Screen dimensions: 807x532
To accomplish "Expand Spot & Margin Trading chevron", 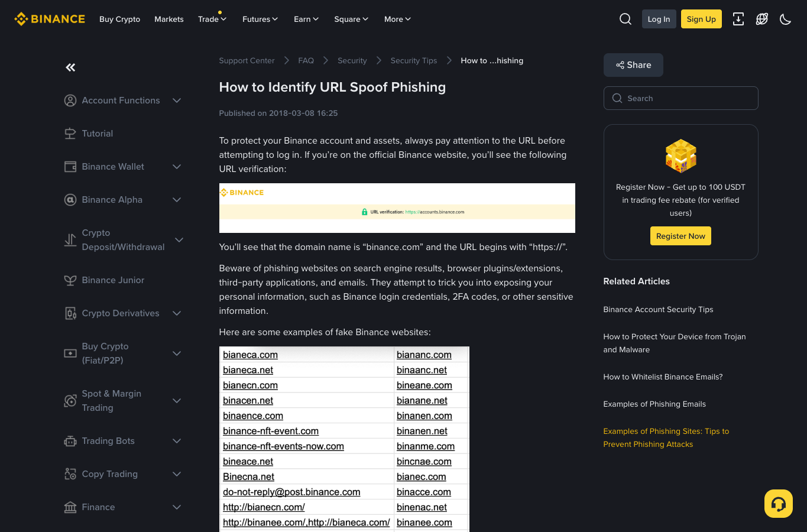I will [x=177, y=401].
